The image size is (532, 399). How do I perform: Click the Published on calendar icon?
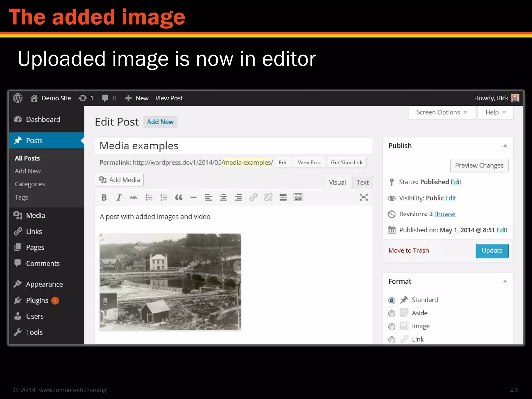(392, 230)
